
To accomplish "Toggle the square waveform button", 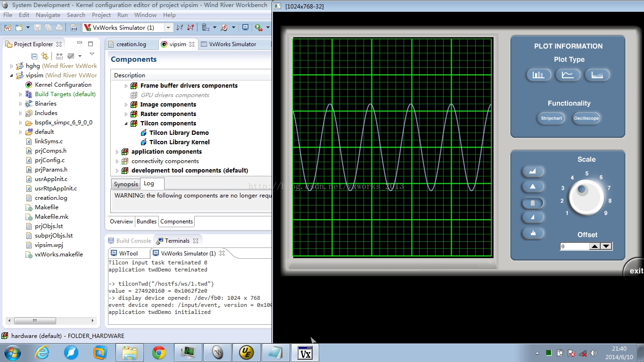I will pos(533,203).
